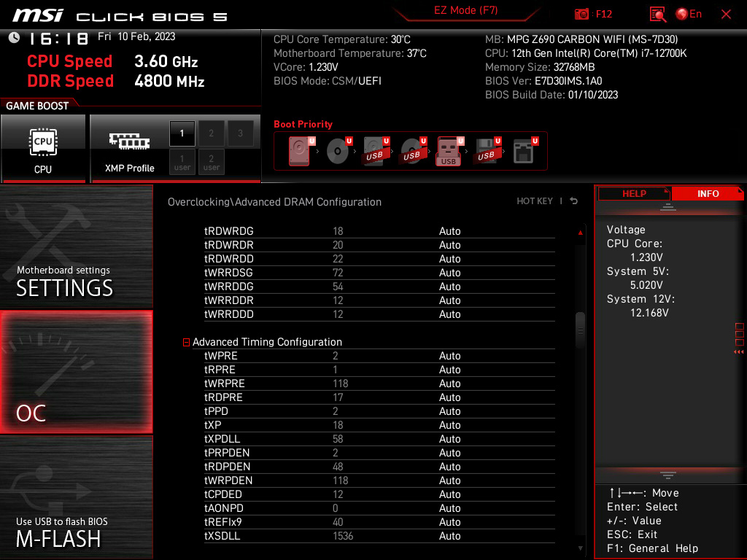747x560 pixels.
Task: Select the USB optical drive boot icon
Action: [x=413, y=151]
